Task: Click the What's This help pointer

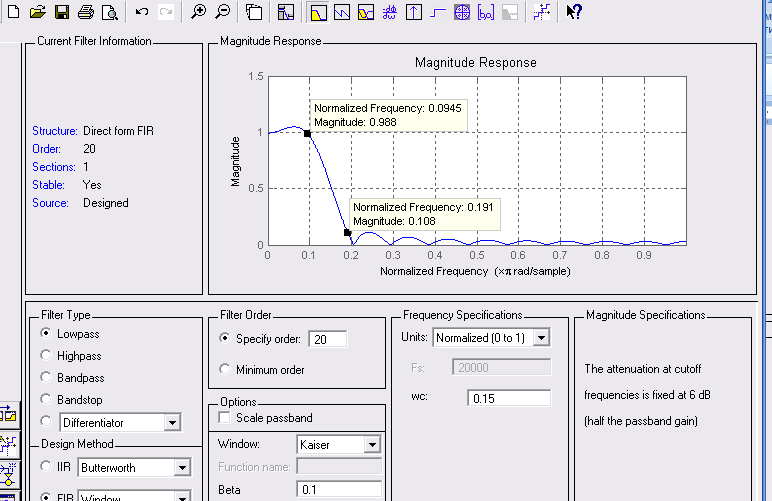Action: coord(574,11)
